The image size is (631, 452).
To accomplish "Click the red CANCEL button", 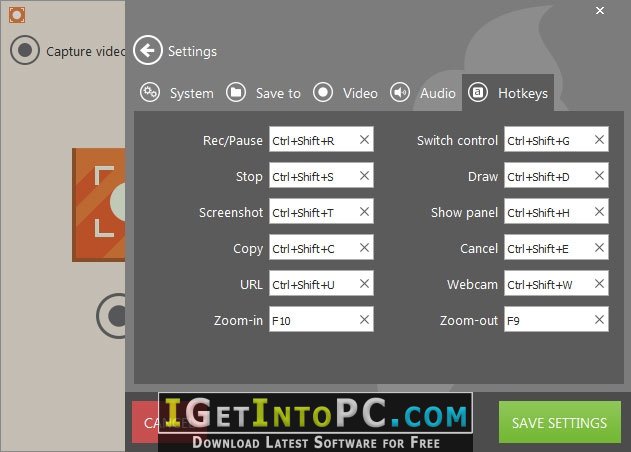I will (x=145, y=422).
